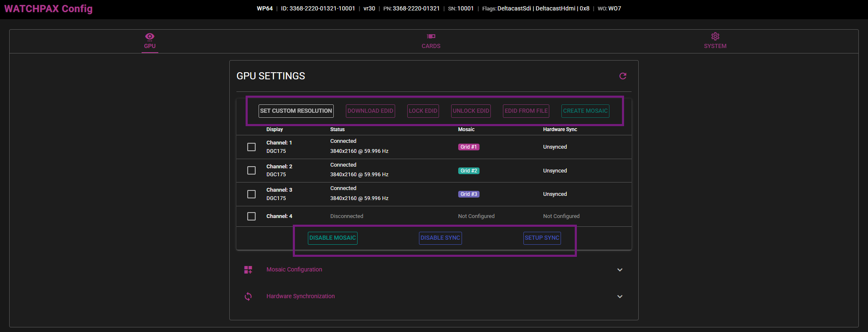The width and height of the screenshot is (868, 332).
Task: Click the WATCHPAX Config title
Action: 48,9
